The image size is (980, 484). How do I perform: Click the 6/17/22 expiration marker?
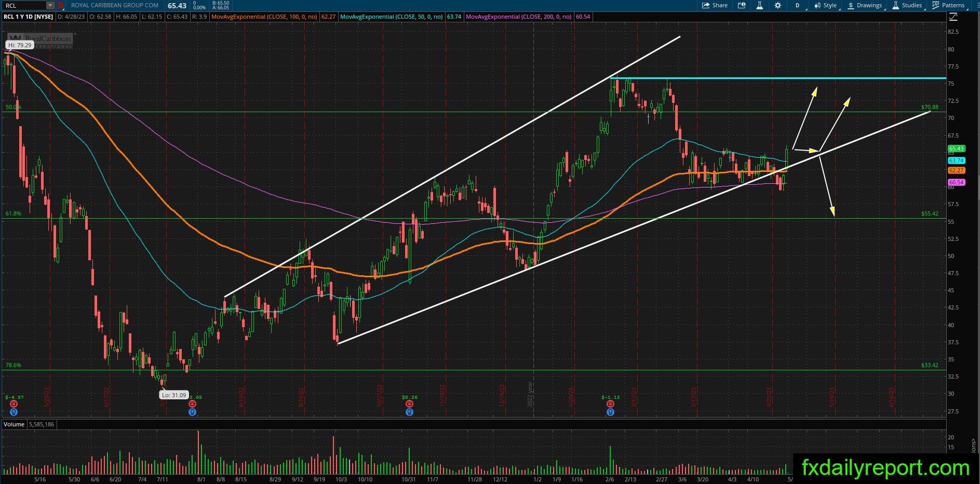click(x=106, y=397)
